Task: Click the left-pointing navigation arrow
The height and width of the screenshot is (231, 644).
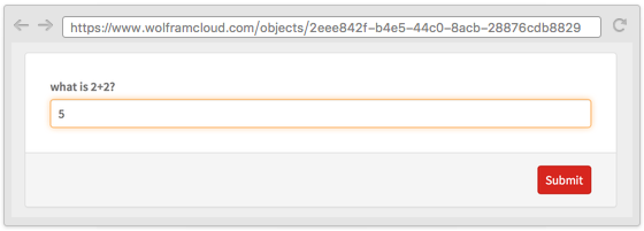Action: coord(21,26)
